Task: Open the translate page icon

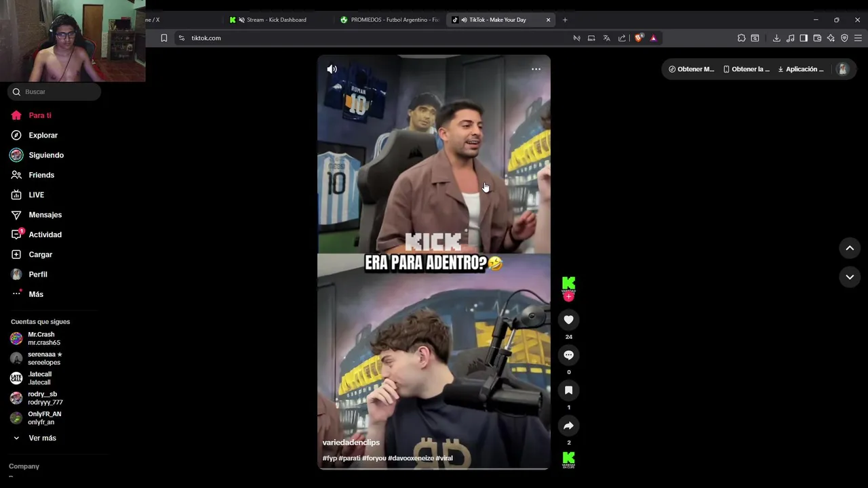Action: (606, 38)
